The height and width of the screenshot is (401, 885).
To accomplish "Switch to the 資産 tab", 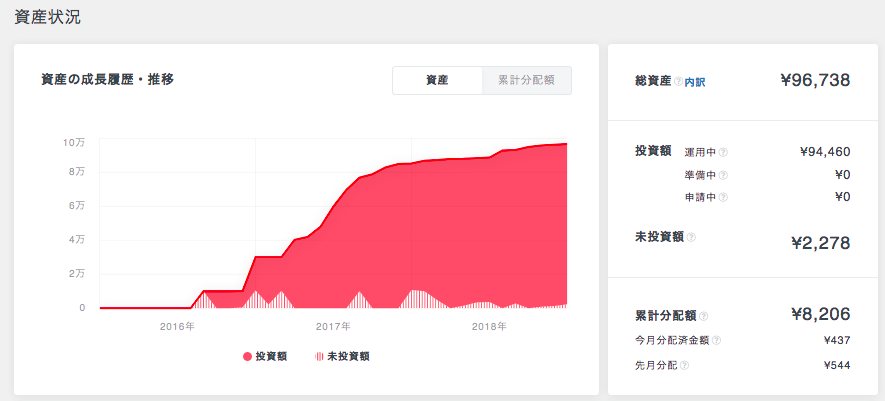I will pos(437,81).
